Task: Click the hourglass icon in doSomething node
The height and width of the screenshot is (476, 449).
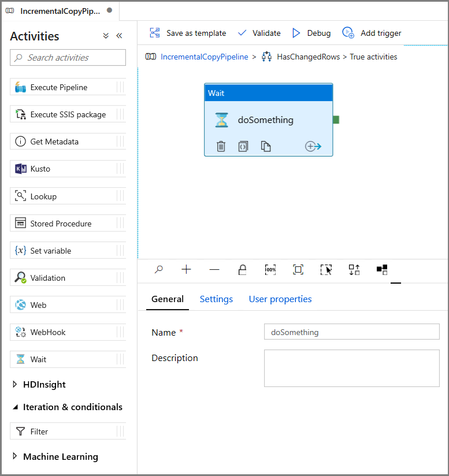Action: tap(222, 120)
